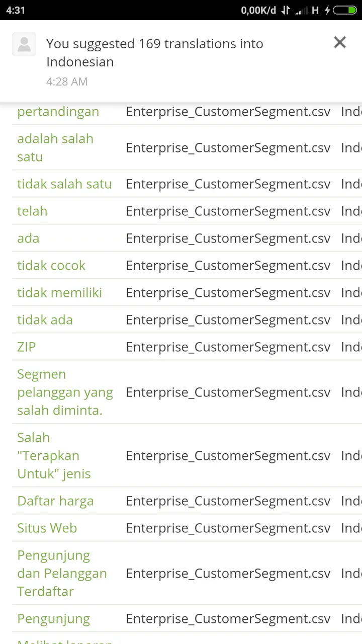Open the "tidak ada" translation entry
The width and height of the screenshot is (362, 644).
[x=45, y=320]
